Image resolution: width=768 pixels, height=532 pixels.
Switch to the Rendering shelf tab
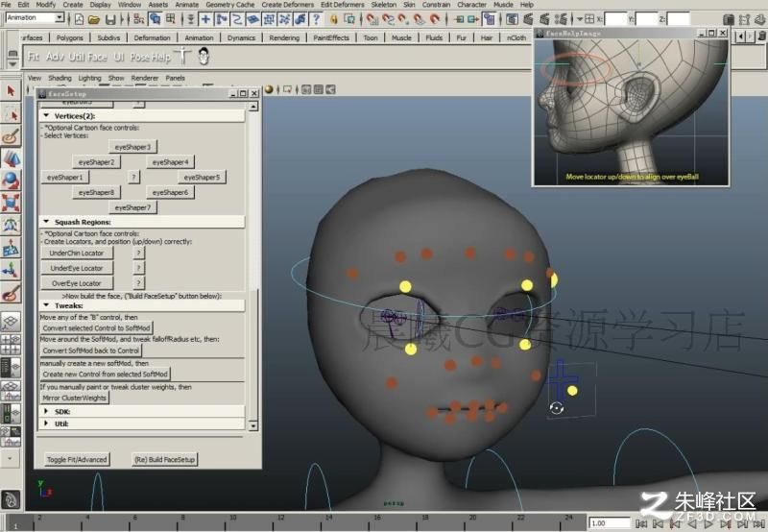284,37
